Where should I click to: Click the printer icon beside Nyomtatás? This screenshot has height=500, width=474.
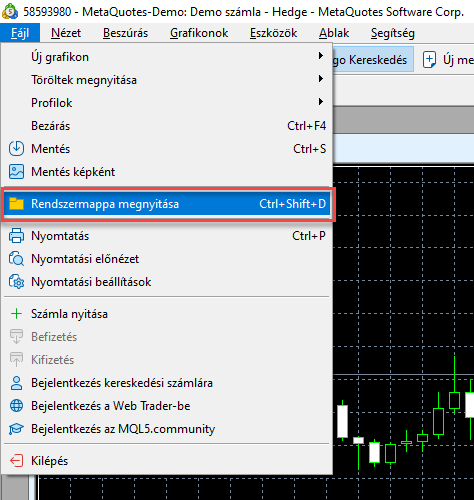tap(16, 236)
